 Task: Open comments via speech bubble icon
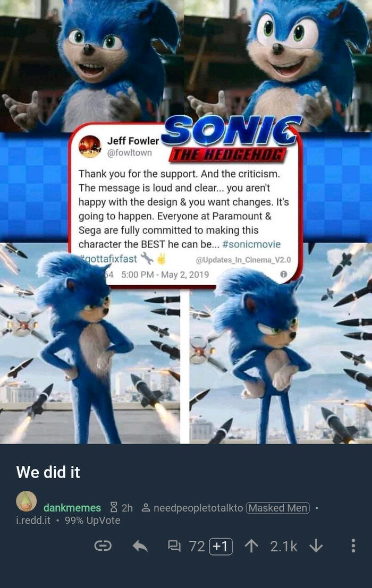[x=174, y=546]
